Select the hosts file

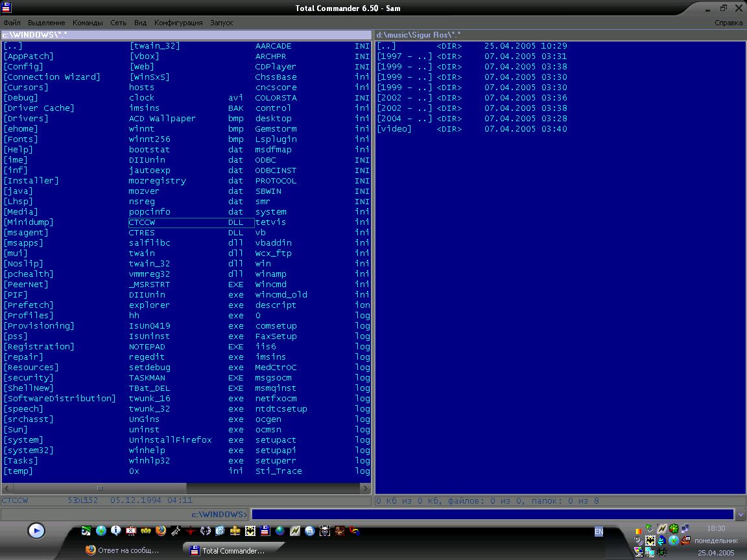[141, 87]
